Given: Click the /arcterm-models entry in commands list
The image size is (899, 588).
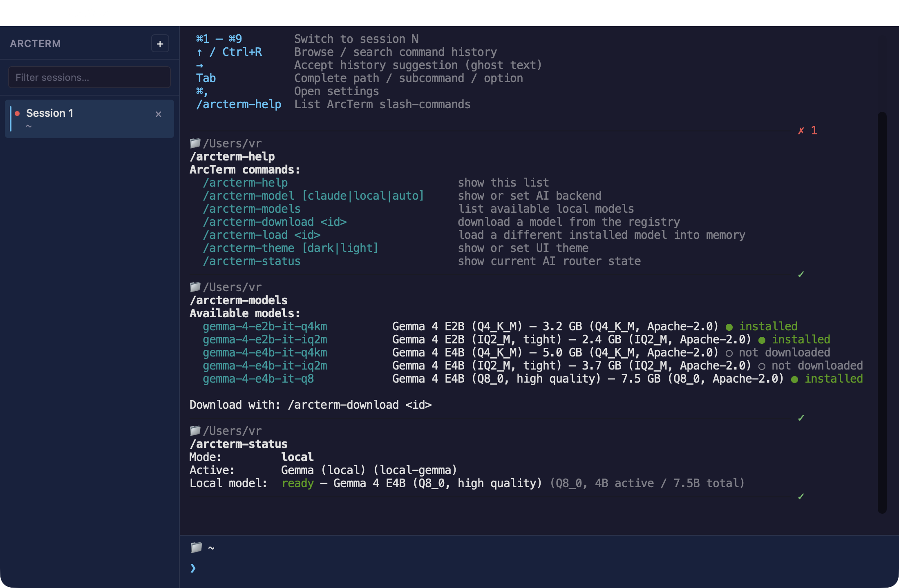Looking at the screenshot, I should 252,209.
